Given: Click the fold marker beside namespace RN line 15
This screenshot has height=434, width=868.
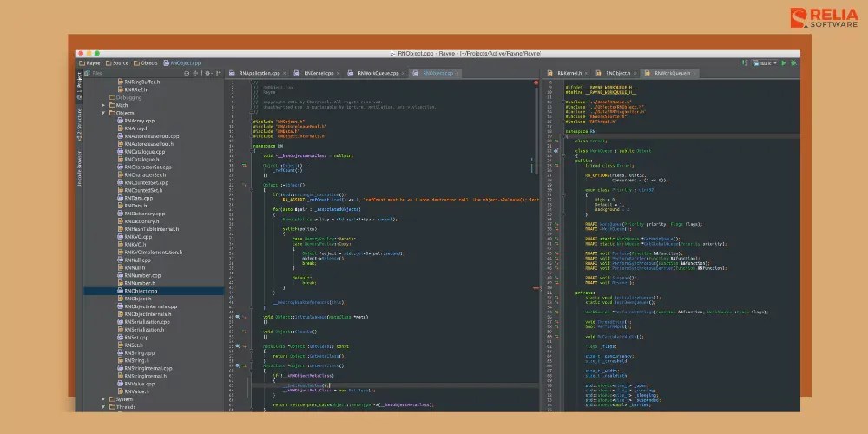Looking at the screenshot, I should click(253, 150).
